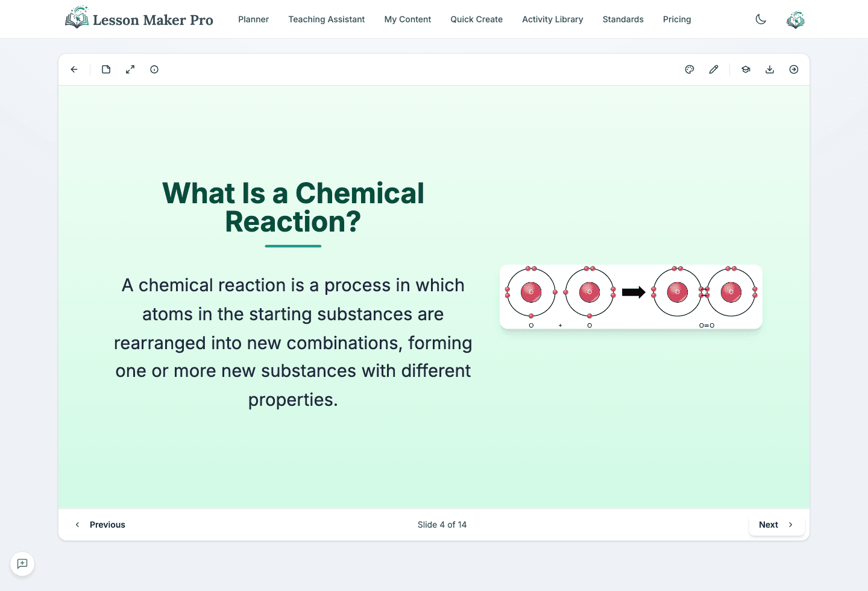Toggle dark mode moon icon
The image size is (868, 591).
(761, 19)
